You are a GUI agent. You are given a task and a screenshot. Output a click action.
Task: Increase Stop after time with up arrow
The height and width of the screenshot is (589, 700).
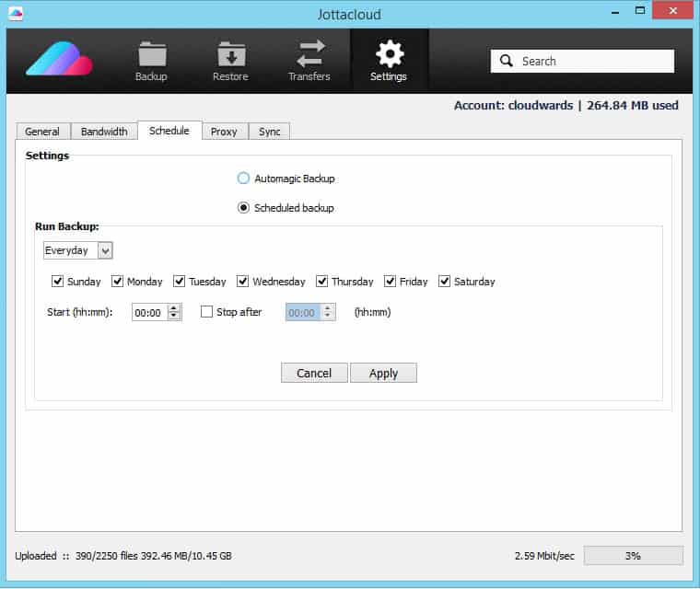pyautogui.click(x=328, y=308)
